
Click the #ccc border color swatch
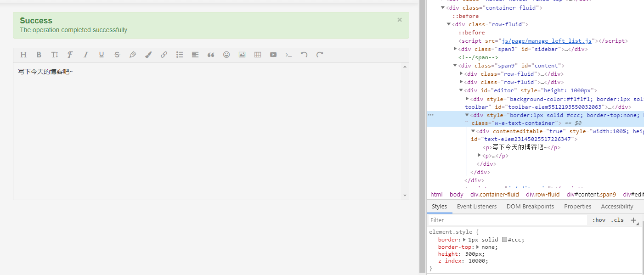504,240
